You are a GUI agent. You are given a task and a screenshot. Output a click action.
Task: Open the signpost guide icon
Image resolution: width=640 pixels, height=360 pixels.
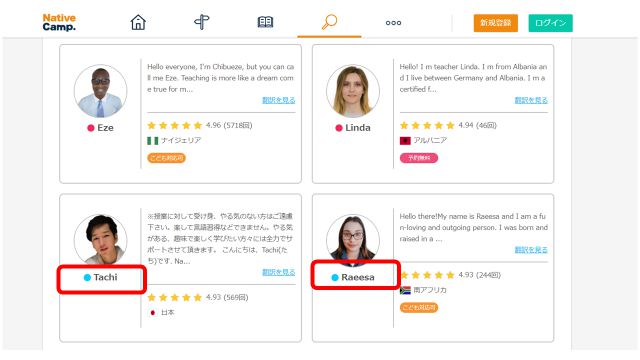tap(202, 22)
